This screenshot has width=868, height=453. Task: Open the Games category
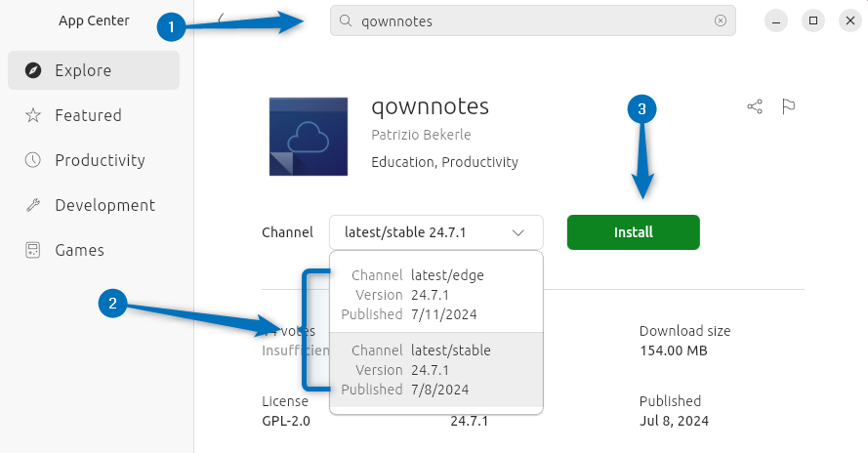pos(94,250)
